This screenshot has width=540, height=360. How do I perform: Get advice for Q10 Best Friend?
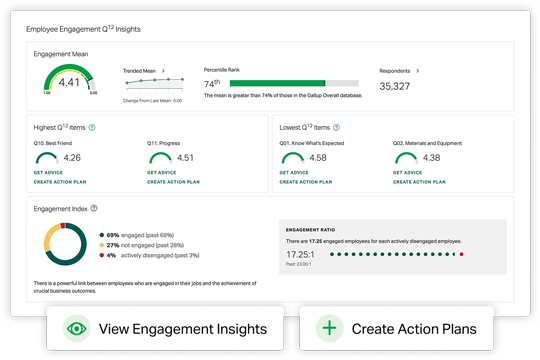click(48, 173)
